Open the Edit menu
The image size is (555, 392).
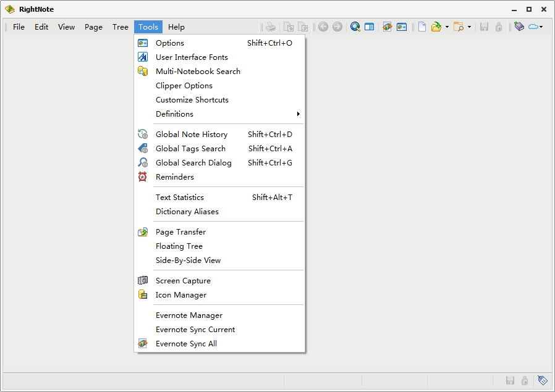pos(41,27)
